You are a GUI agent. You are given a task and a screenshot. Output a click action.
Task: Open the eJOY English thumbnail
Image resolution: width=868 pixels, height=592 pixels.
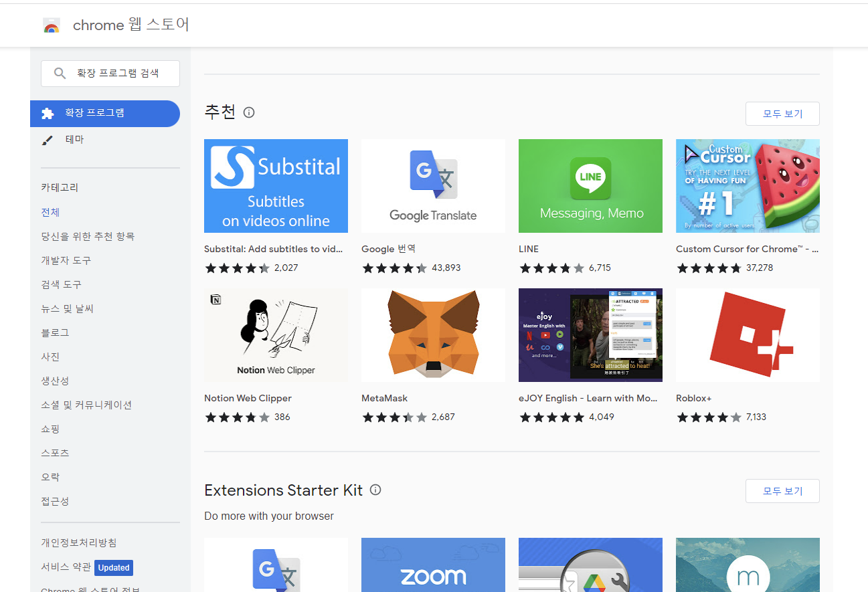click(590, 335)
